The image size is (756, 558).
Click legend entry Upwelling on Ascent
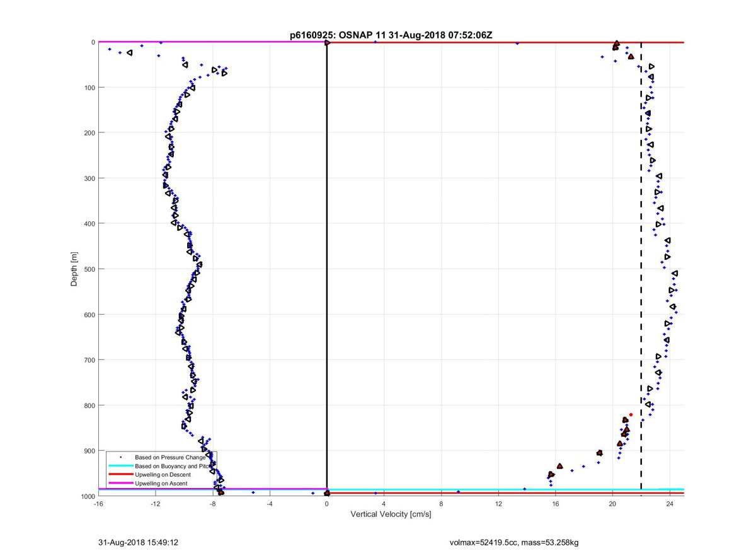click(161, 483)
